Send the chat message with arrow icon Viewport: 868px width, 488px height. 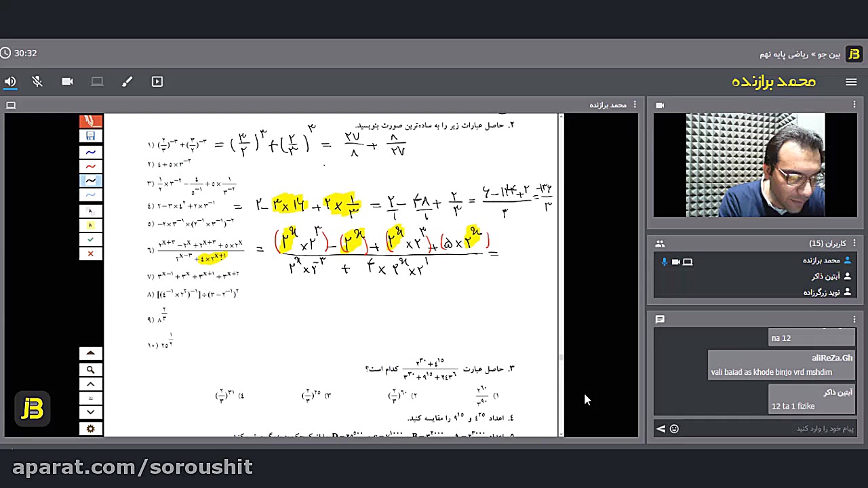660,428
